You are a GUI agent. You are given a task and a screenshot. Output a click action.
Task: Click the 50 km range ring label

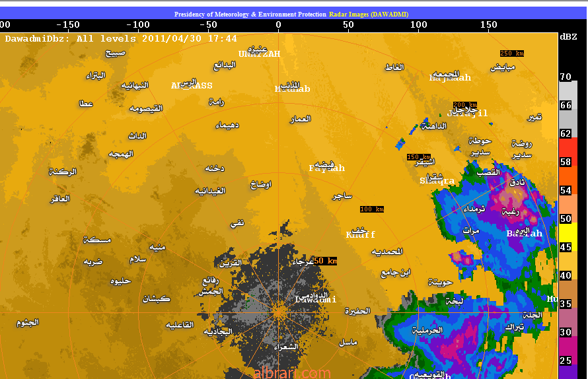coord(326,261)
